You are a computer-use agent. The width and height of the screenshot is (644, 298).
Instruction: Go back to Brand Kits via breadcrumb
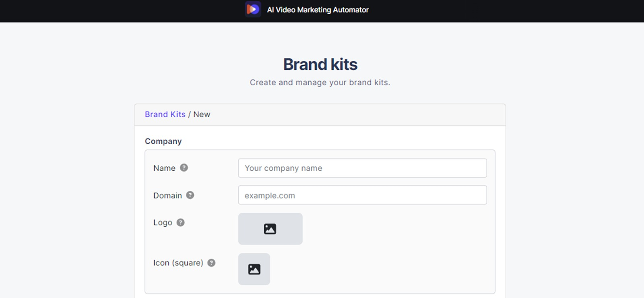(x=165, y=114)
